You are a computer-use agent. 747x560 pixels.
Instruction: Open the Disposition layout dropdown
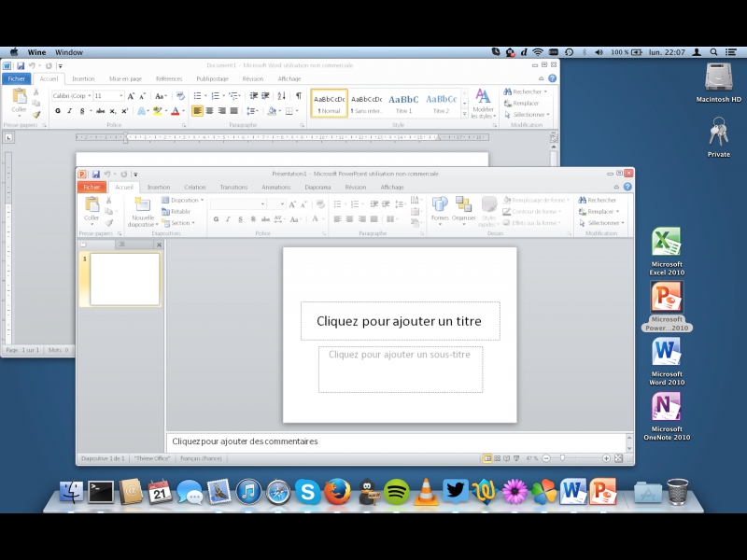click(x=185, y=200)
